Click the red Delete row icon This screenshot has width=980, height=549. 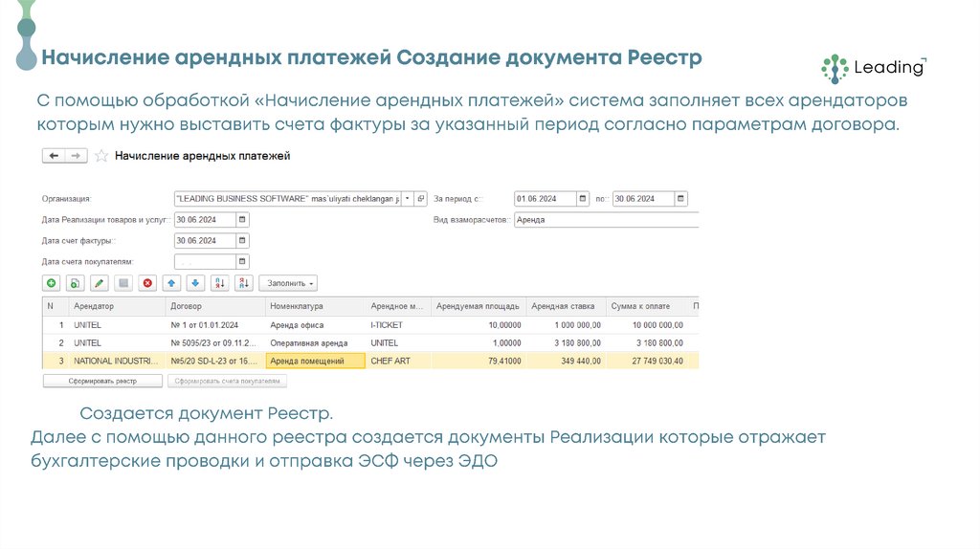[147, 283]
